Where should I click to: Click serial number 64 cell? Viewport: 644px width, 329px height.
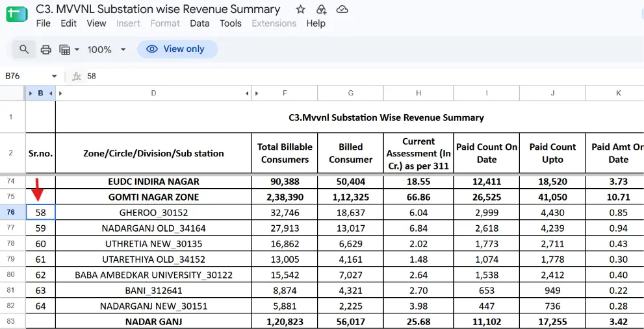coord(40,306)
